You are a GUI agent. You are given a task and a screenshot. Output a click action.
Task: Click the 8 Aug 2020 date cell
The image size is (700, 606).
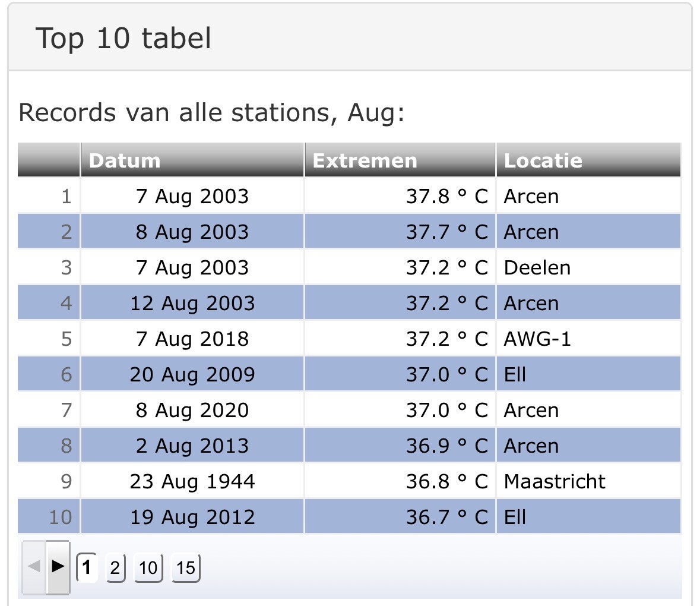click(192, 410)
